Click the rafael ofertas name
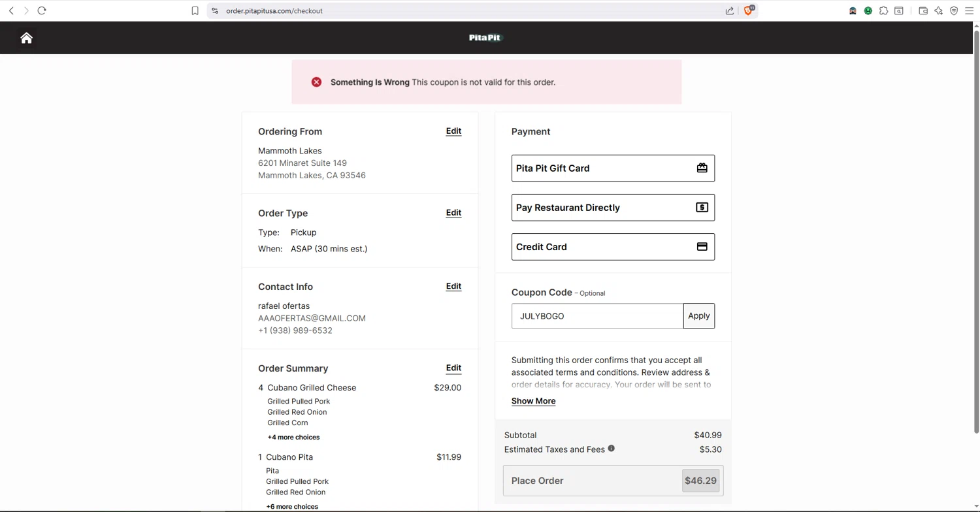This screenshot has height=512, width=980. 284,306
